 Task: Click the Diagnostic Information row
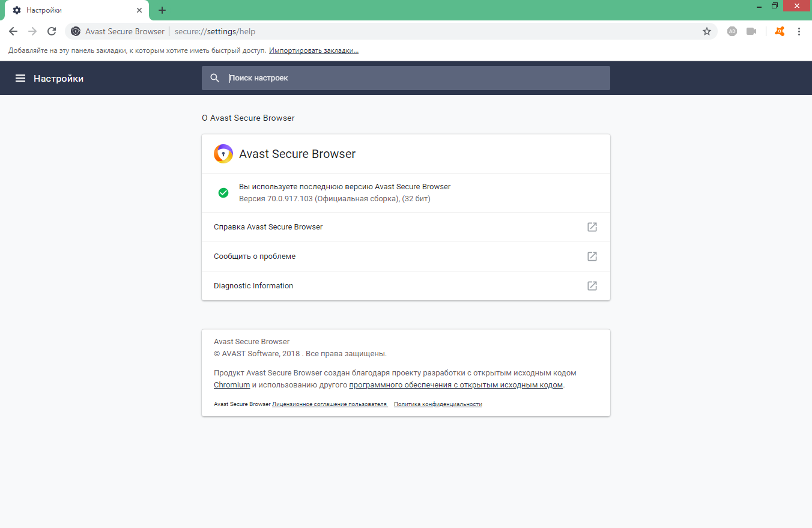406,286
